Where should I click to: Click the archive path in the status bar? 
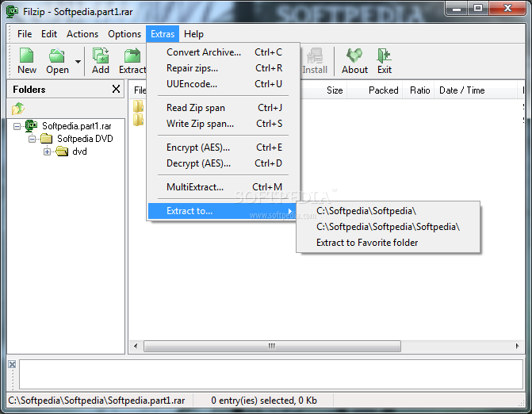coord(97,401)
